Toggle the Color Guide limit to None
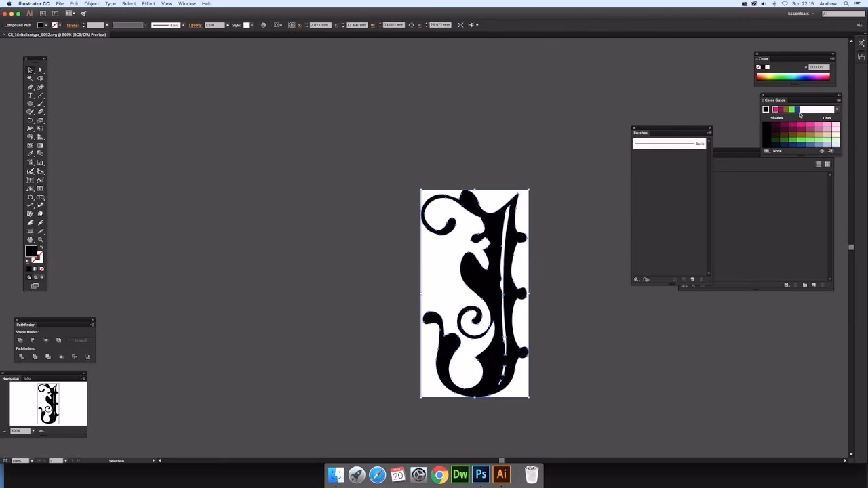 [767, 151]
